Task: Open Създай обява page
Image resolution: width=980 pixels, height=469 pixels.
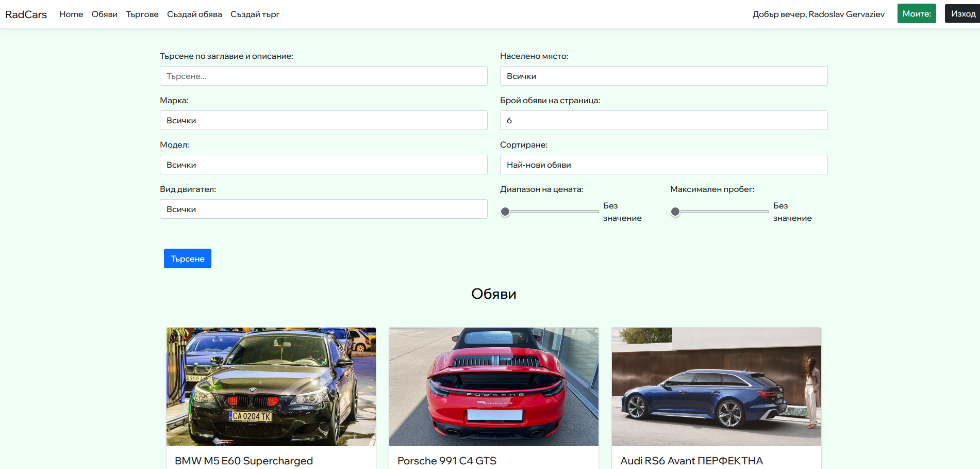Action: pyautogui.click(x=194, y=14)
